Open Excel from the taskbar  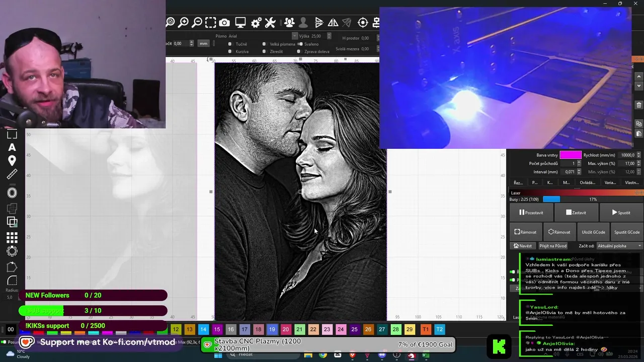tap(426, 355)
